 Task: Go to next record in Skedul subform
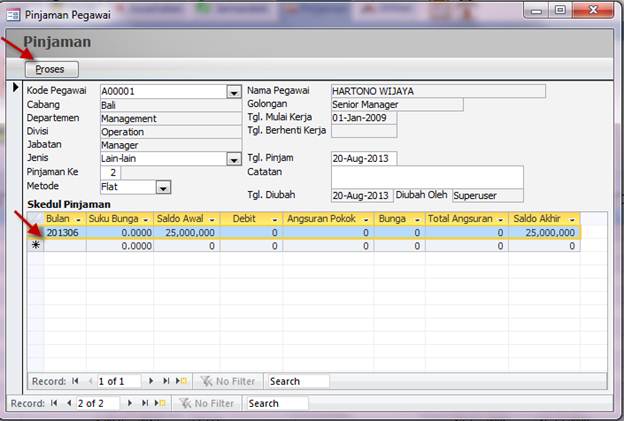point(151,381)
